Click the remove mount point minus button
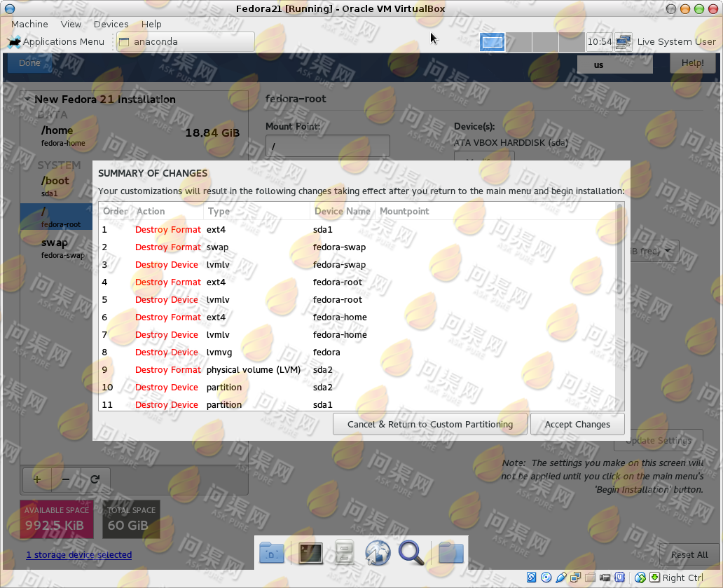723x588 pixels. point(66,479)
